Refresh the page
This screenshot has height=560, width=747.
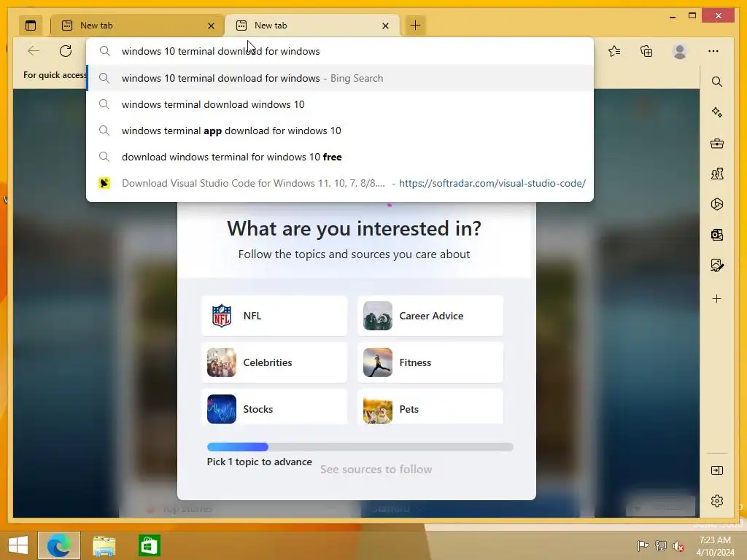click(66, 51)
